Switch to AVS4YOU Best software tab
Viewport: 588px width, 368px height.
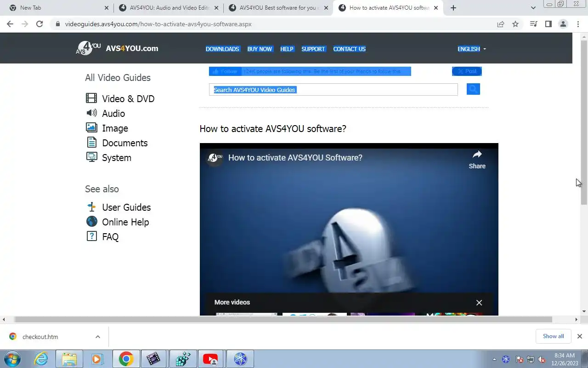coord(277,8)
